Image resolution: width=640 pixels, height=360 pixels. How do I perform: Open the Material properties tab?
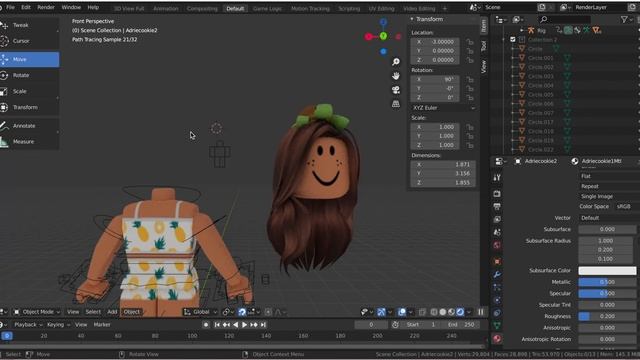point(497,339)
